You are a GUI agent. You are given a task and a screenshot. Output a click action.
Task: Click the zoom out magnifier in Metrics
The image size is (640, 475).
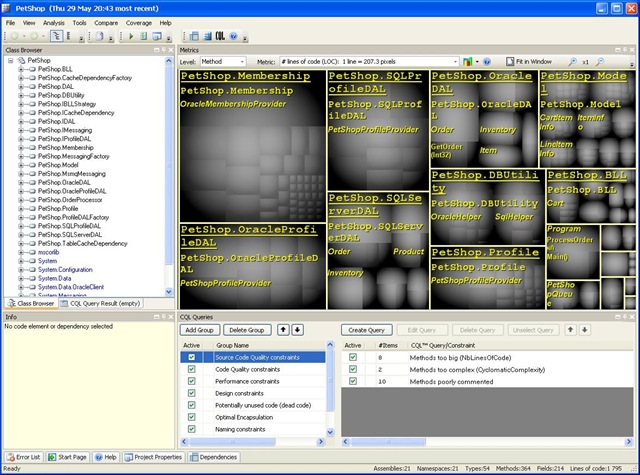(x=600, y=62)
